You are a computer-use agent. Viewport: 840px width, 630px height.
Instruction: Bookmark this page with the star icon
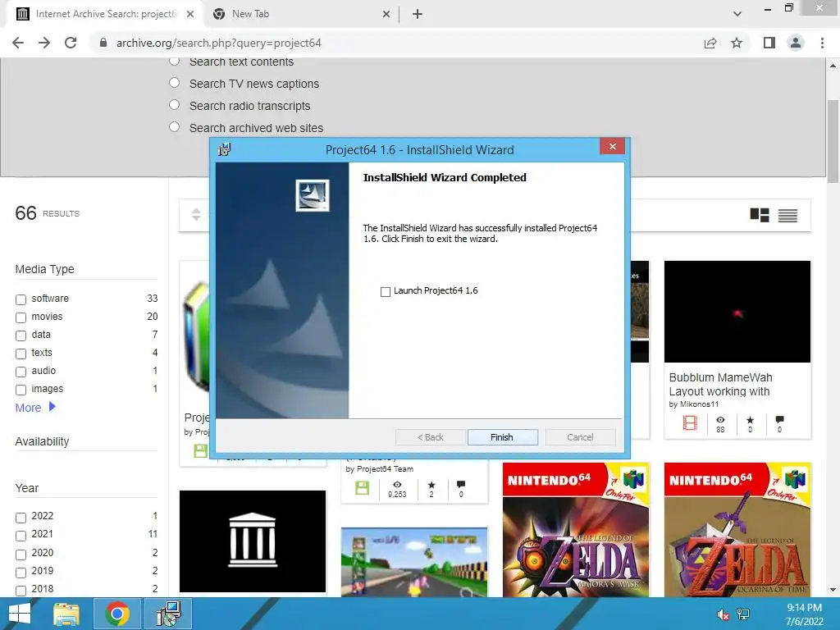tap(737, 43)
